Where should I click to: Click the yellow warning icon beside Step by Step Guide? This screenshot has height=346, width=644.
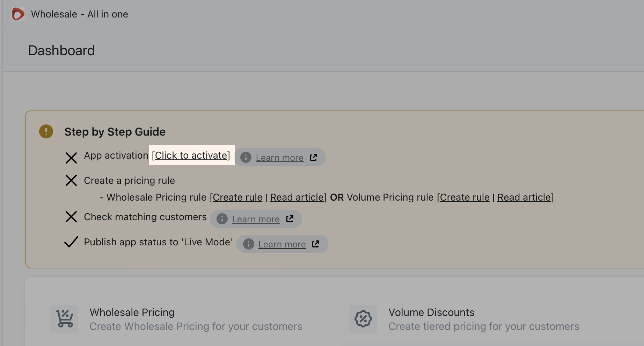coord(46,131)
